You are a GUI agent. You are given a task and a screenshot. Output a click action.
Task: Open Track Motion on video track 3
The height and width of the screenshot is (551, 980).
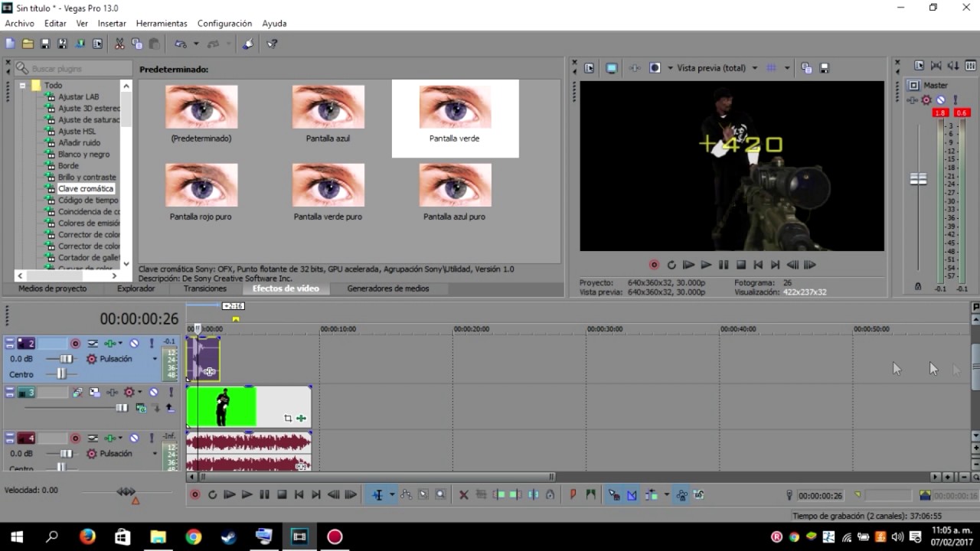95,392
